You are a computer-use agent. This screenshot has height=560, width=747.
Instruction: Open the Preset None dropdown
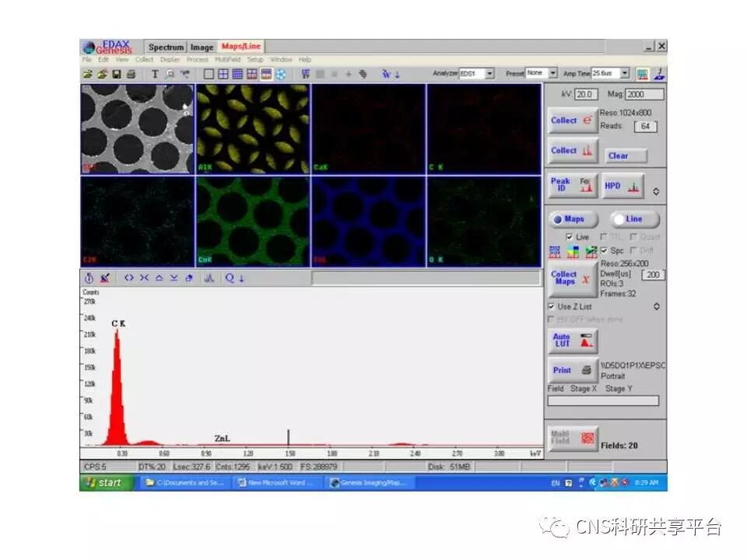coord(552,73)
